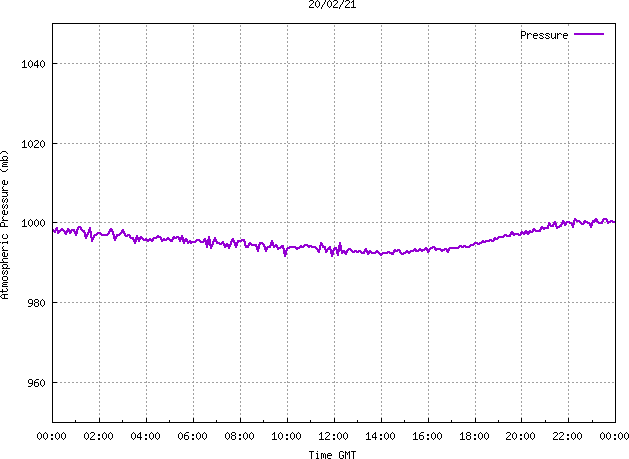
Task: Select the 1040 y-axis value
Action: coord(33,64)
